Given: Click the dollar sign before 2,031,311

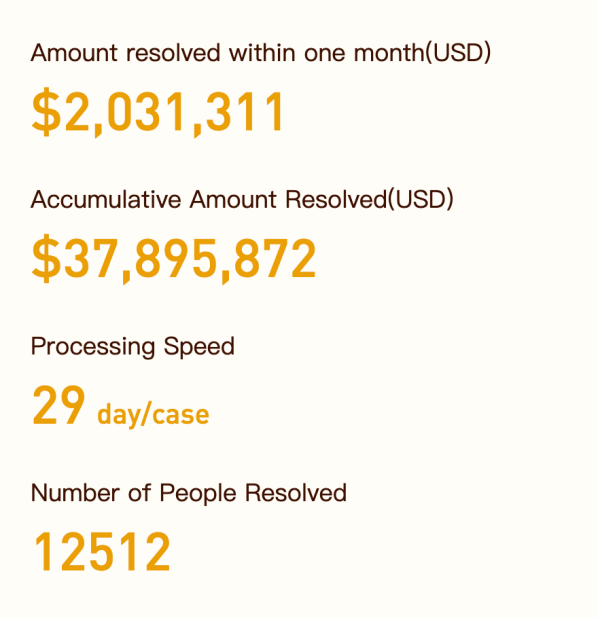Looking at the screenshot, I should 47,112.
